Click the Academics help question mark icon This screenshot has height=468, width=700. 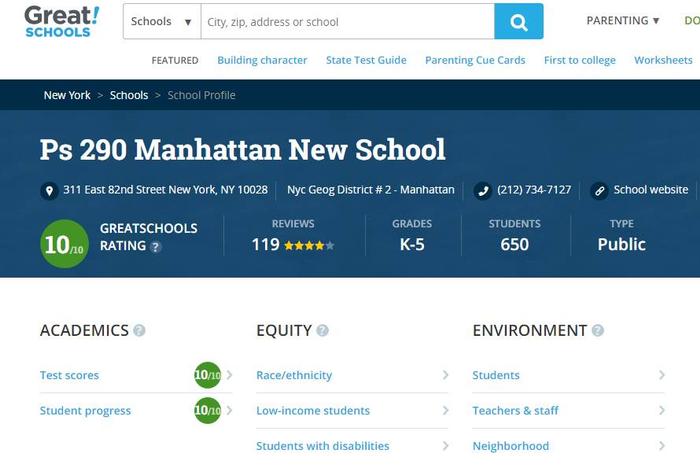point(139,330)
